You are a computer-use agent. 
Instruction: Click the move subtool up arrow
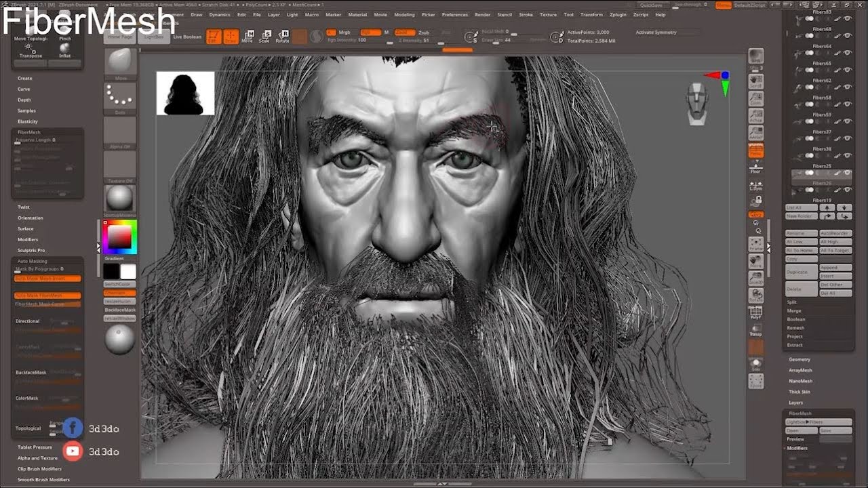[x=827, y=207]
